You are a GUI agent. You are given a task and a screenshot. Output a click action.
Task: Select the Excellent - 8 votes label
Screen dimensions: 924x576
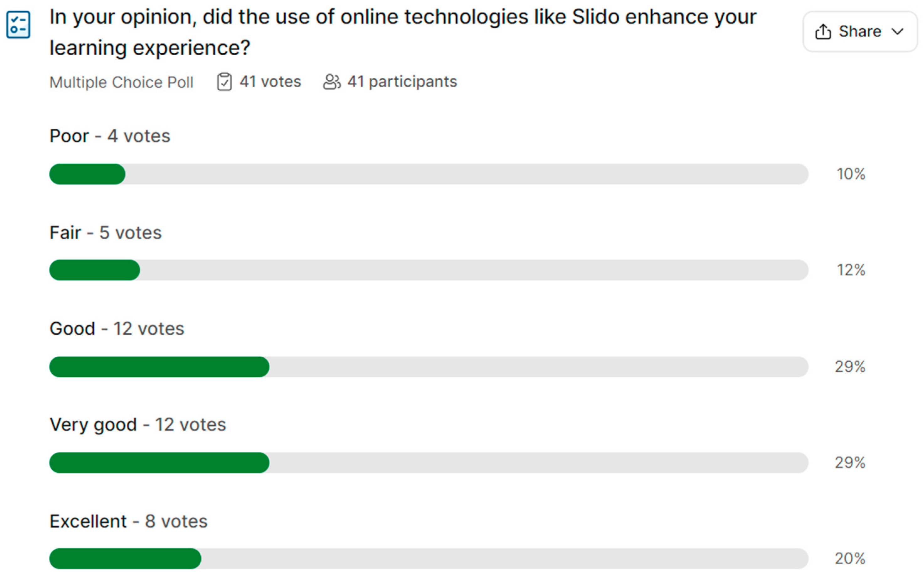(128, 521)
